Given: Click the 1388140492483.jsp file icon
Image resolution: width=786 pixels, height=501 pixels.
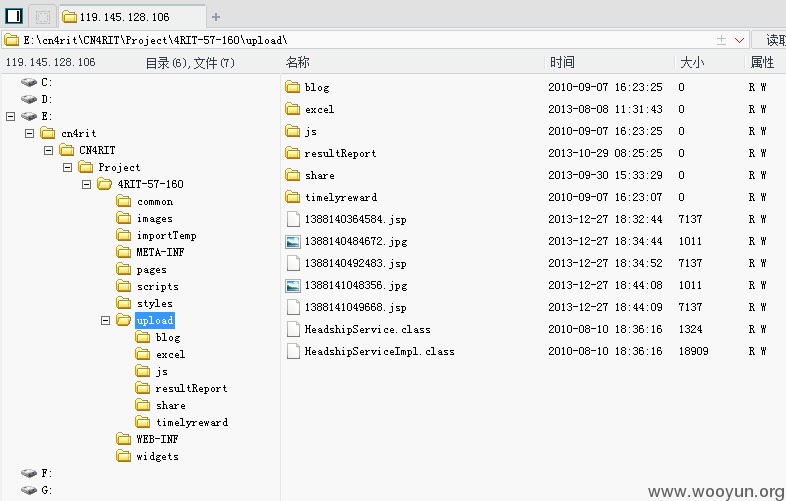Looking at the screenshot, I should coord(293,263).
